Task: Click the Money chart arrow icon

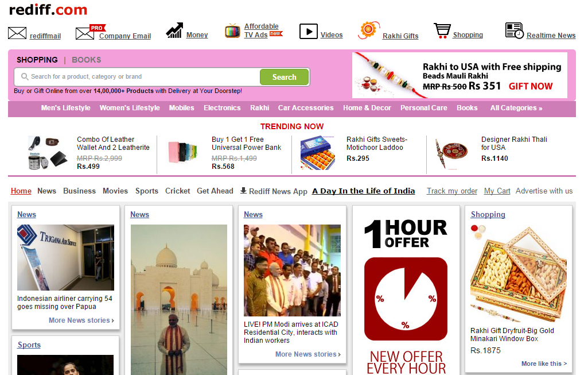Action: [174, 30]
